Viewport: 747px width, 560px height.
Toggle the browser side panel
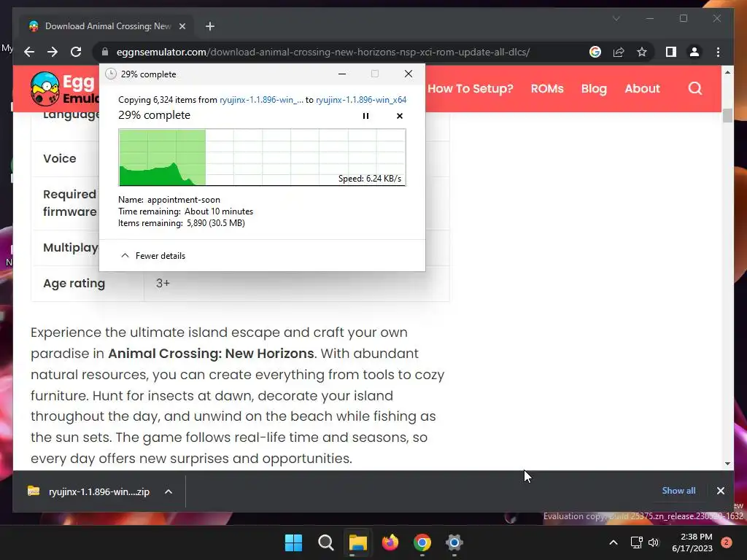point(671,52)
